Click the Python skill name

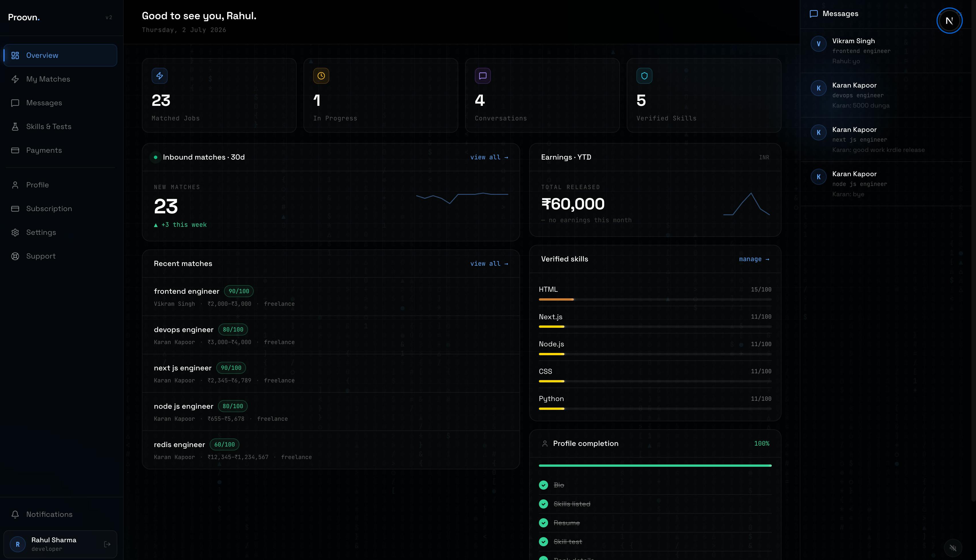click(x=552, y=399)
